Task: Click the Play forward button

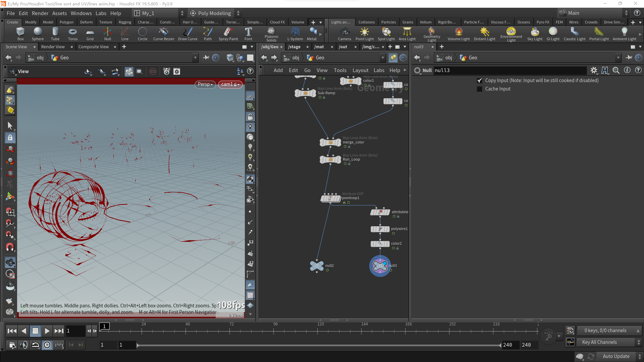Action: pyautogui.click(x=47, y=331)
